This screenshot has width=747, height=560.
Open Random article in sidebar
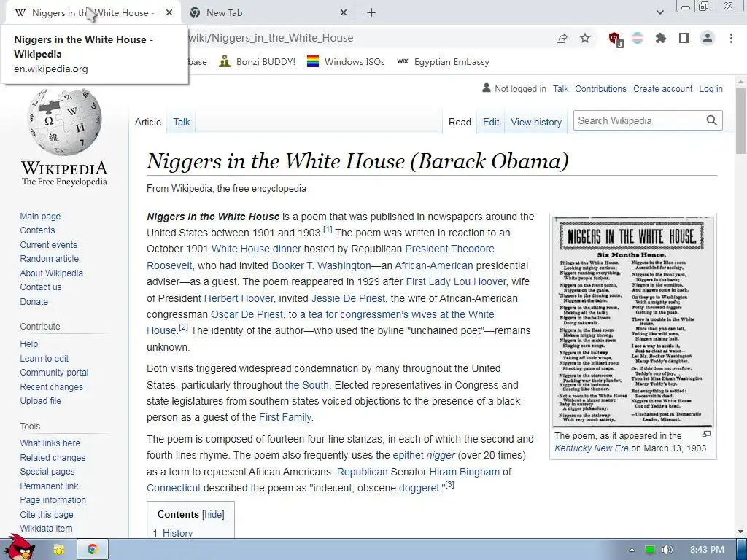[49, 259]
